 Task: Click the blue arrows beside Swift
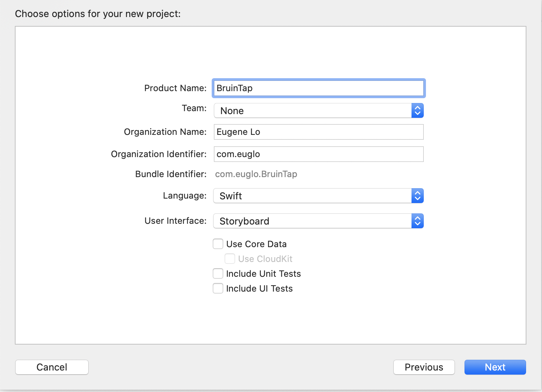pyautogui.click(x=417, y=196)
